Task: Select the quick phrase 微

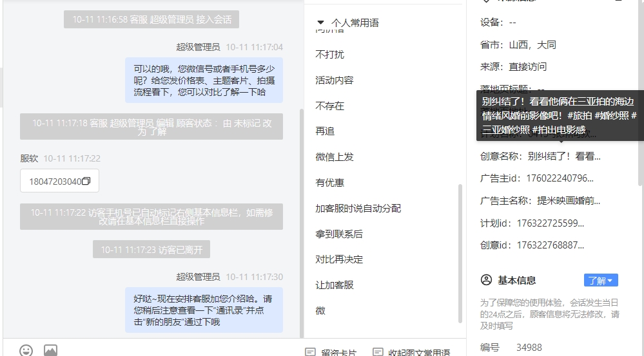Action: (x=320, y=310)
